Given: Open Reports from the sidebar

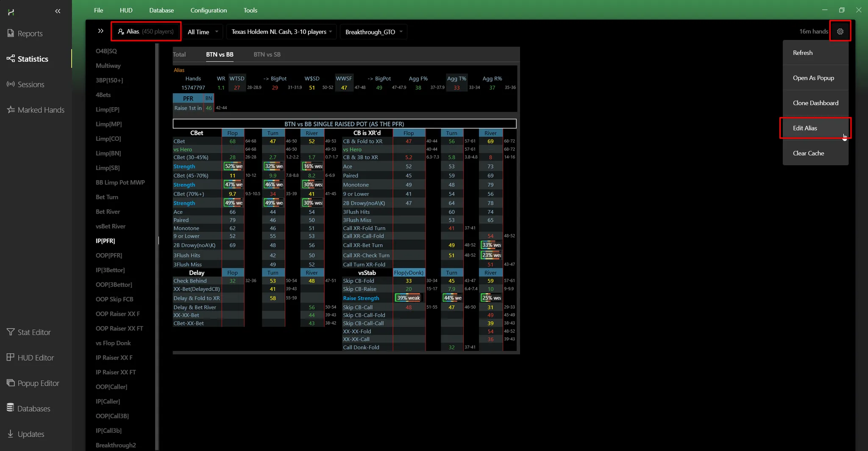Looking at the screenshot, I should [x=30, y=33].
